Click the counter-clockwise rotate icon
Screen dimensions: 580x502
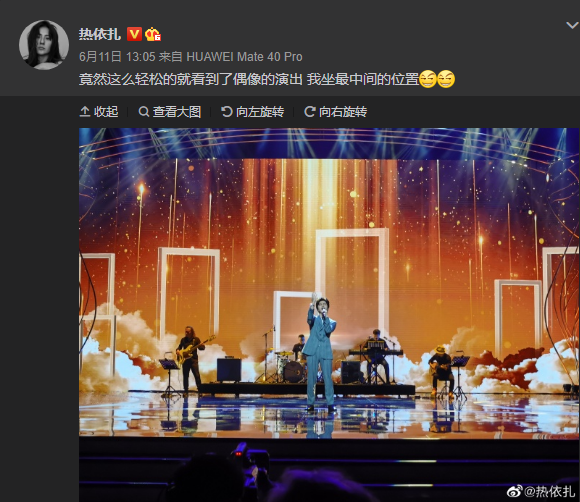[226, 111]
